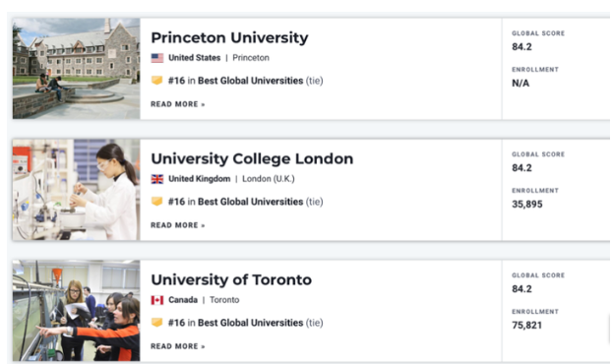Click Best Global Universities link for UCL
Image resolution: width=612 pixels, height=364 pixels.
[x=250, y=202]
